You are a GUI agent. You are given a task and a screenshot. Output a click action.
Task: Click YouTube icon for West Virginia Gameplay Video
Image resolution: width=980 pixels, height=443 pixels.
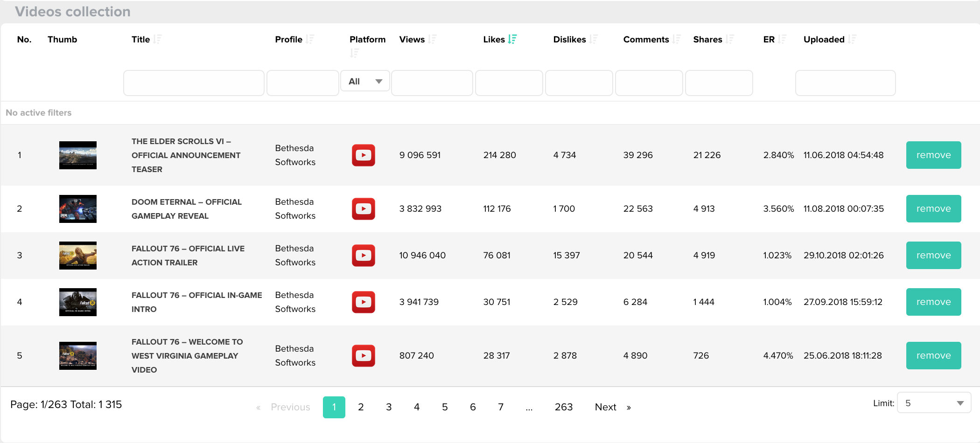364,356
